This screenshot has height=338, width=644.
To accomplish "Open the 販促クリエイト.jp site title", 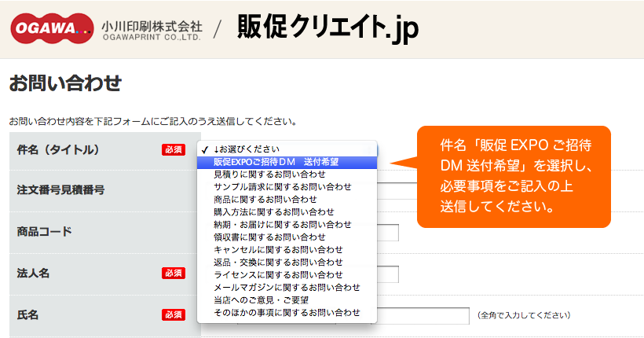I will [x=327, y=28].
